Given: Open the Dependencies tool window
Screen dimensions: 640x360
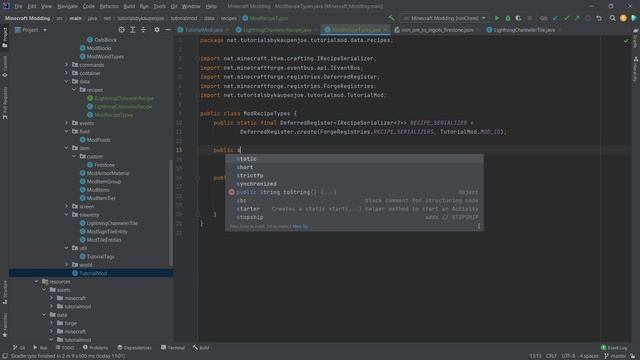Looking at the screenshot, I should (134, 348).
